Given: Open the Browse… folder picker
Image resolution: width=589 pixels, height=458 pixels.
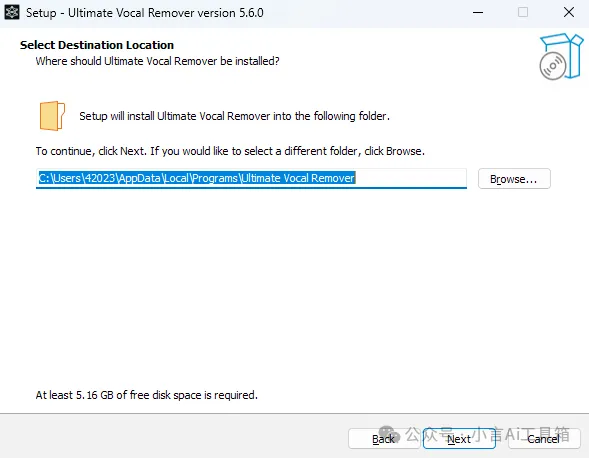Looking at the screenshot, I should 514,179.
